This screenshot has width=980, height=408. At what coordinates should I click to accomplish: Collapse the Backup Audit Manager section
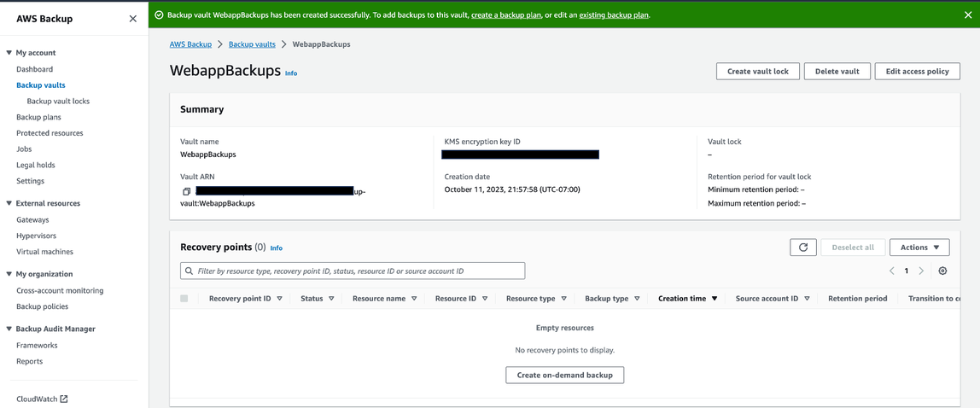9,329
